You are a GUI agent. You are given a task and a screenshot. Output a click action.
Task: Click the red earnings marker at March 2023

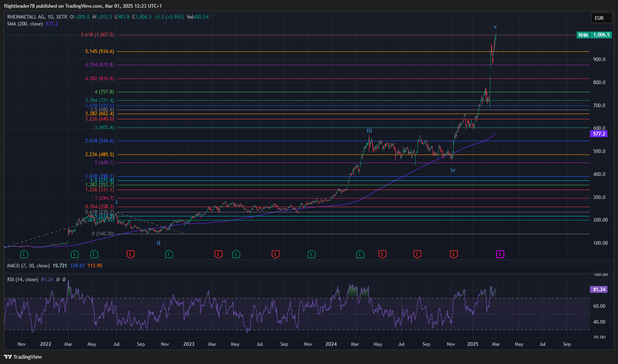coord(218,254)
